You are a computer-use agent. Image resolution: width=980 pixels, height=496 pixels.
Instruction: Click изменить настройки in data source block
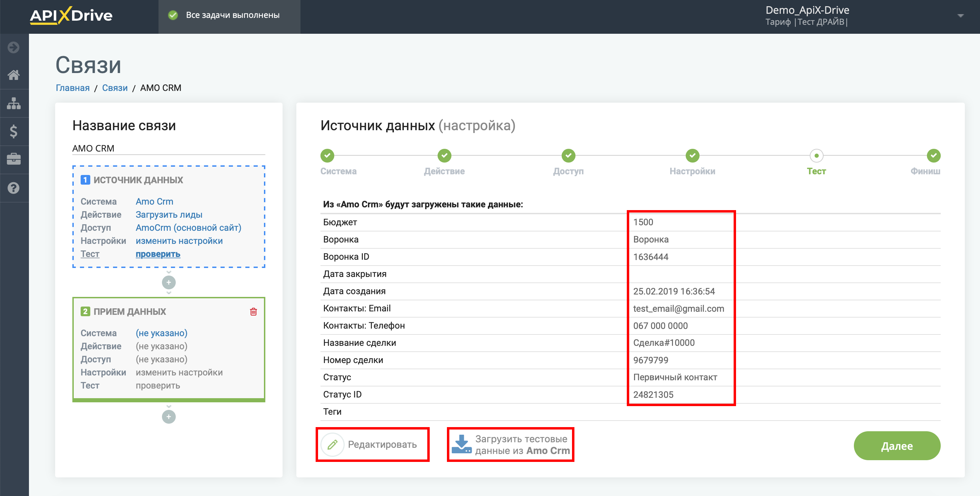tap(179, 241)
